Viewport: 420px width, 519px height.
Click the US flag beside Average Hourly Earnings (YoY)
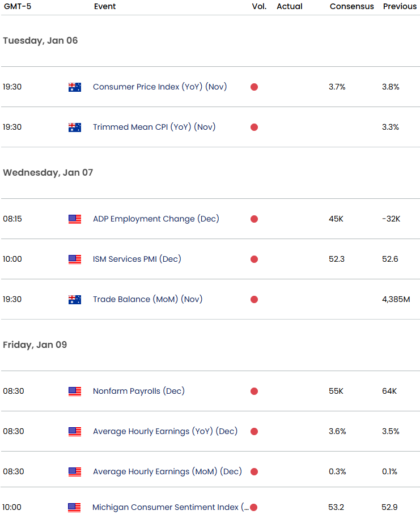74,431
